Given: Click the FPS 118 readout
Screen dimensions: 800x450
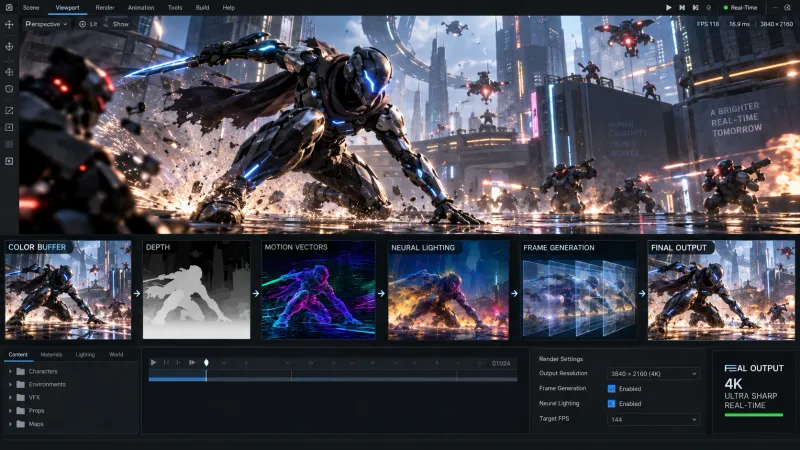Looking at the screenshot, I should tap(708, 24).
